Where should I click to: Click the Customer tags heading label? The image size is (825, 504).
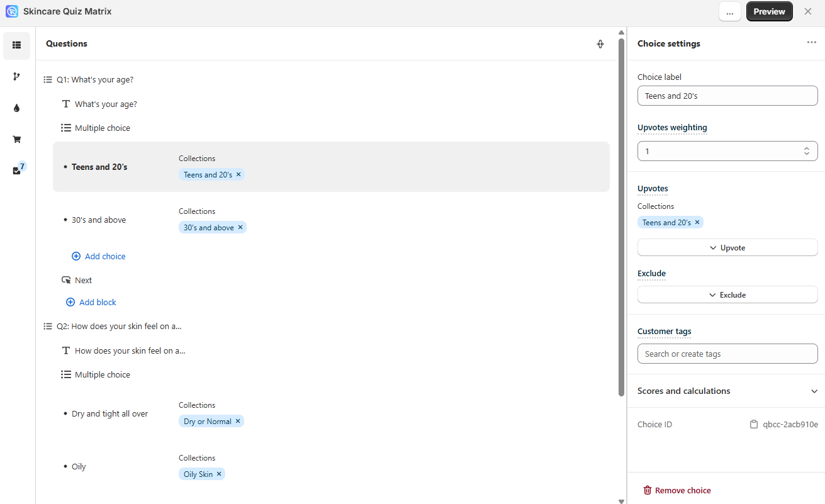pyautogui.click(x=664, y=331)
